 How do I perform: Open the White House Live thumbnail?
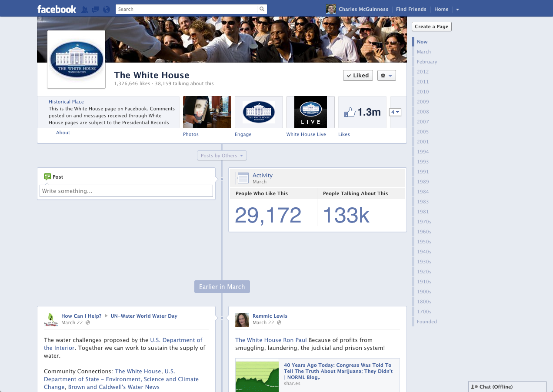pyautogui.click(x=310, y=112)
